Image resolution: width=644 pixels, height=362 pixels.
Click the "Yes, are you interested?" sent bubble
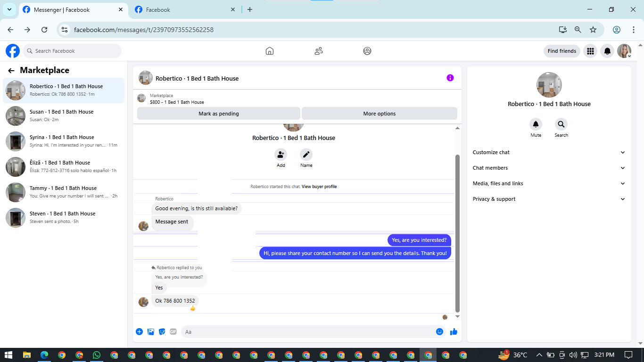419,240
